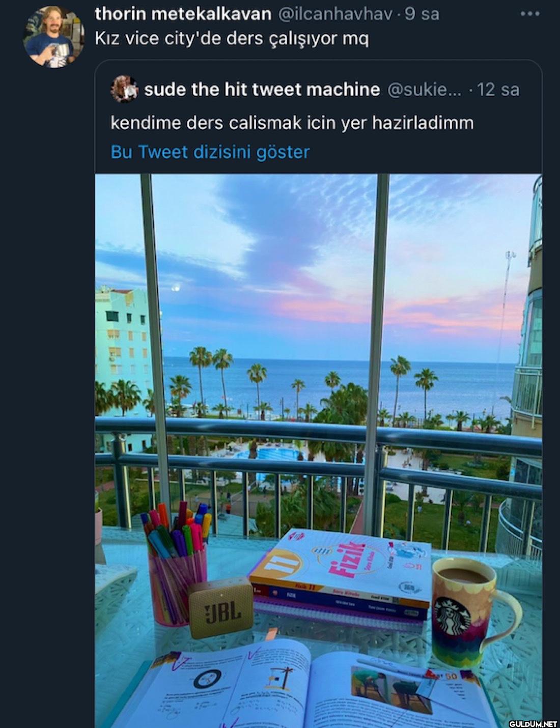Click the Starbucks mug in the photo
The image size is (560, 728).
pyautogui.click(x=471, y=612)
